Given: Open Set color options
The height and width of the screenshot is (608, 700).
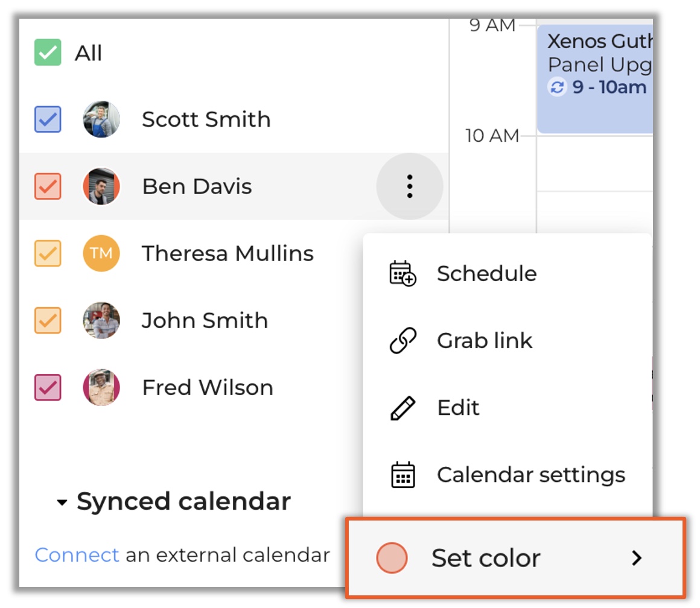Looking at the screenshot, I should (x=486, y=558).
